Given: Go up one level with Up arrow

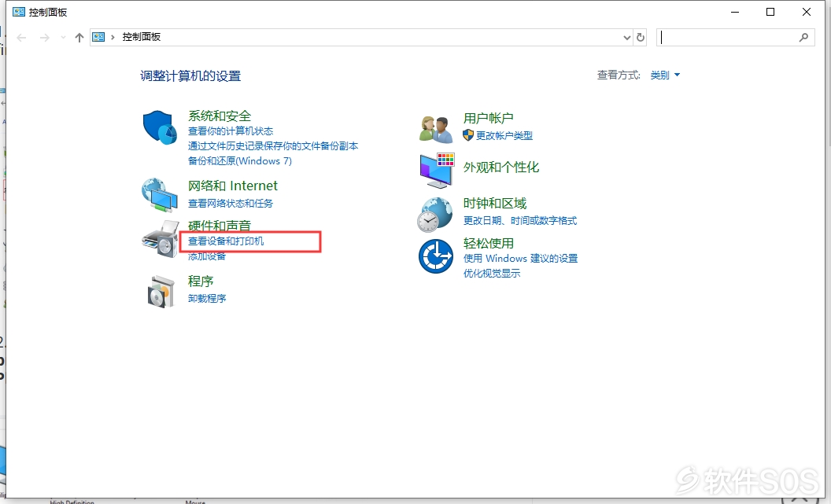Looking at the screenshot, I should point(79,38).
